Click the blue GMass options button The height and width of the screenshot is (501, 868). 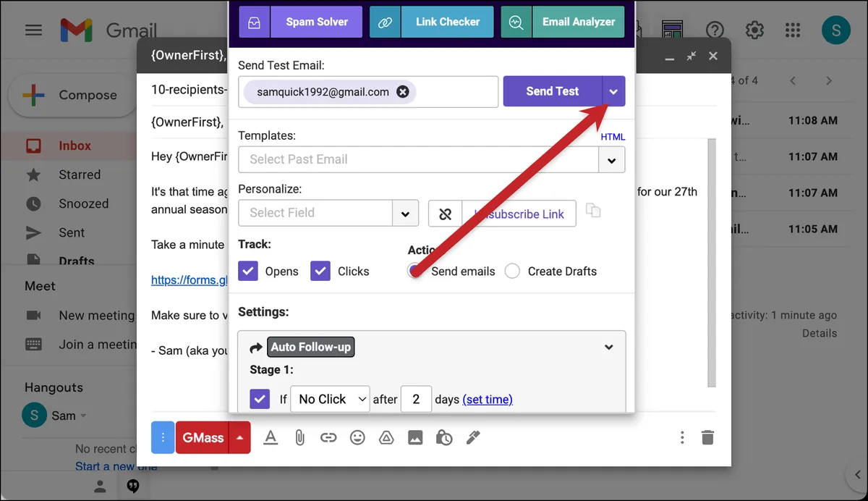[x=163, y=437]
